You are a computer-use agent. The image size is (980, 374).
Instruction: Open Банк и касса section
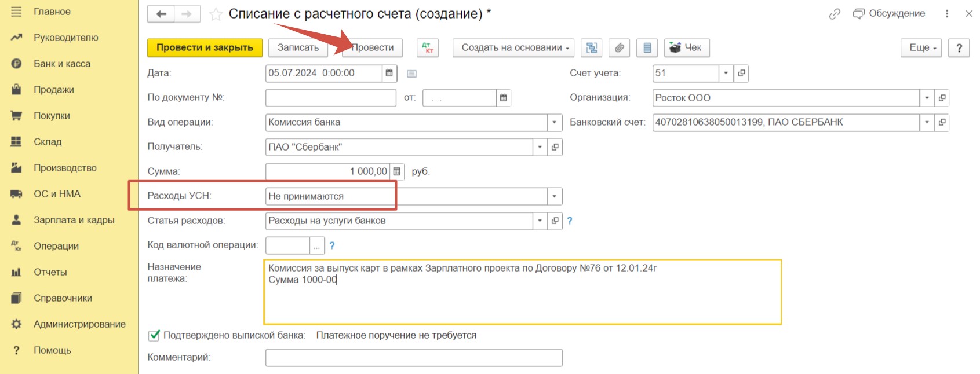point(62,64)
